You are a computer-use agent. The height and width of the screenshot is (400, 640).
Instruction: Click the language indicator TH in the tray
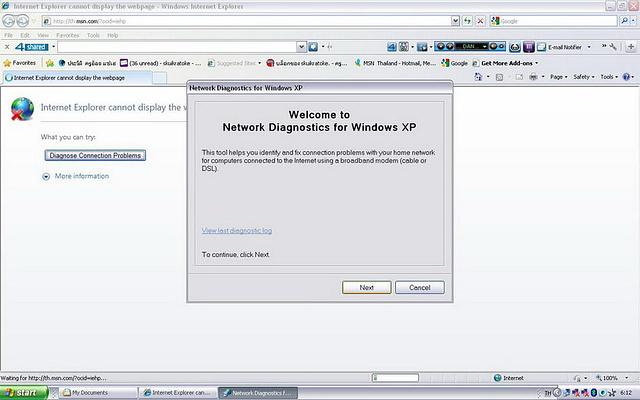tap(548, 393)
